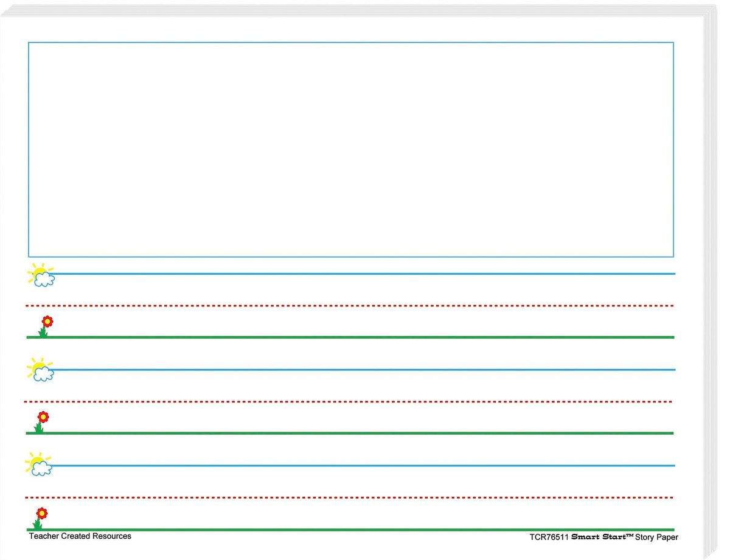Select the first red dotted midline
The height and width of the screenshot is (560, 730).
coord(350,305)
